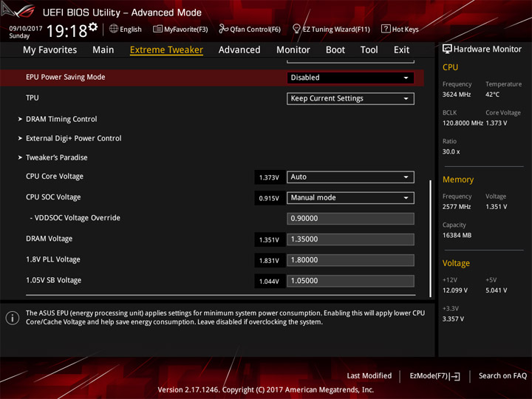Image resolution: width=532 pixels, height=399 pixels.
Task: Click the Memory section heading
Action: point(458,180)
